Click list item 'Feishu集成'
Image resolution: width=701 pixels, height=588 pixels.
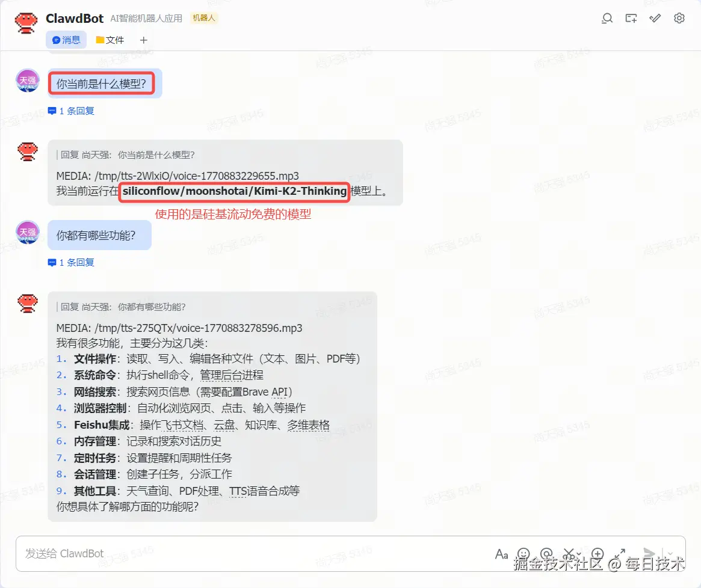pos(102,425)
